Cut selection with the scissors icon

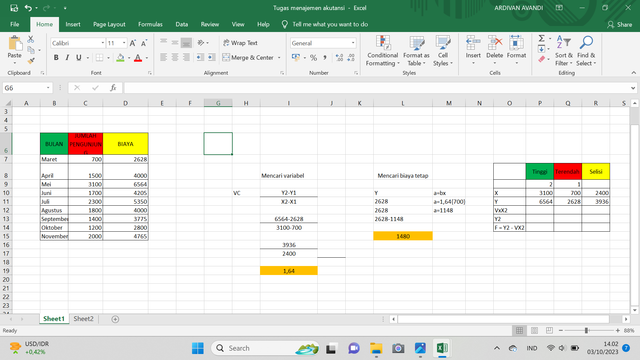click(x=31, y=40)
